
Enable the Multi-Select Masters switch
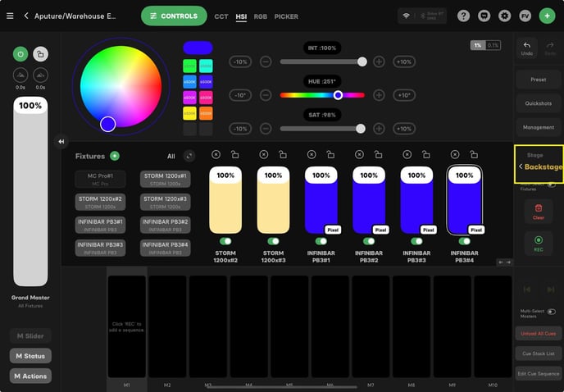[552, 312]
